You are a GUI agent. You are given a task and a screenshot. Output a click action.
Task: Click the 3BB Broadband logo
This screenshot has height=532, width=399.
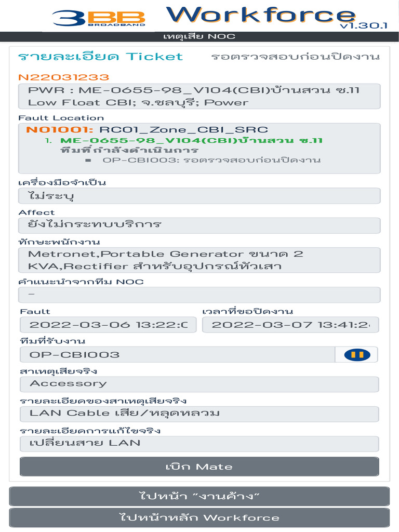tap(99, 18)
